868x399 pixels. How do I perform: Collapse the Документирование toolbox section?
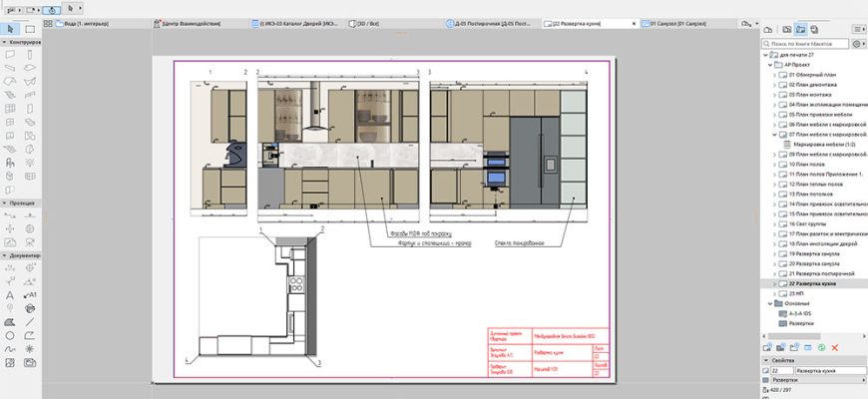click(4, 255)
